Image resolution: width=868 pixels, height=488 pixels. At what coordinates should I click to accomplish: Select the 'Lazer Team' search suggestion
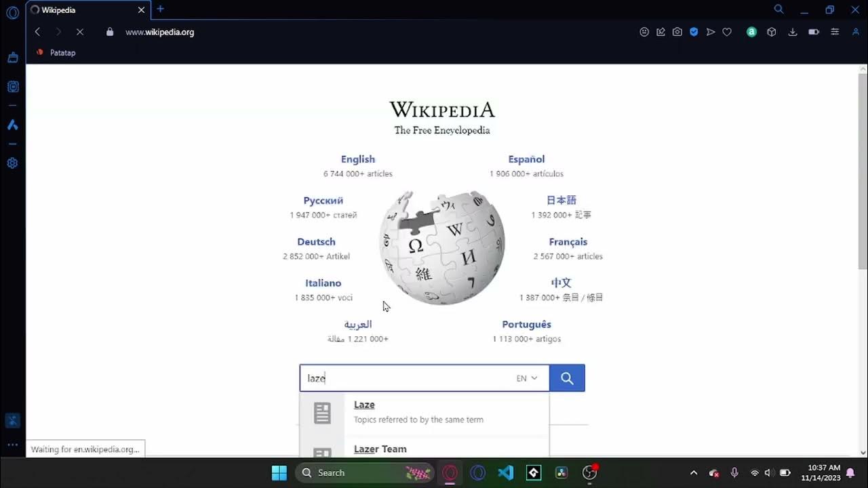coord(425,449)
